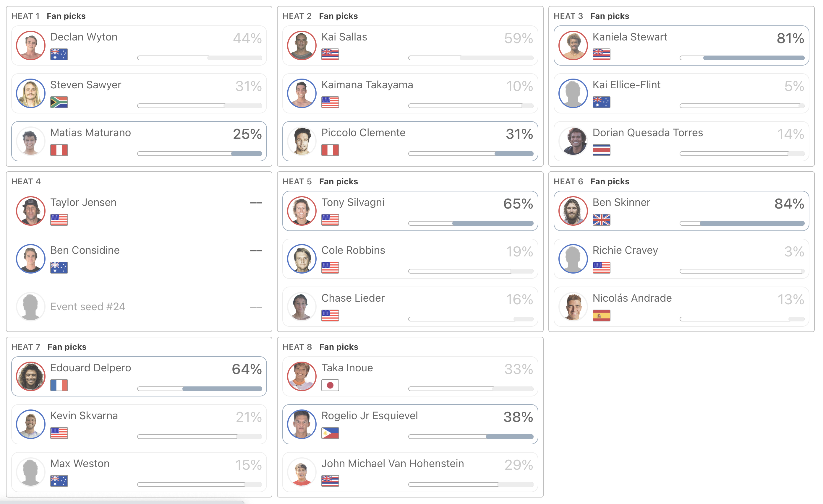
Task: Open the Ben Considine name link
Action: click(x=85, y=250)
